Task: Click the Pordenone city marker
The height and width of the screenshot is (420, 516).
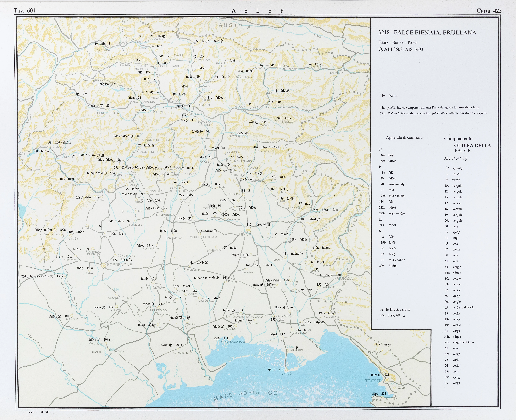Action: pyautogui.click(x=104, y=265)
